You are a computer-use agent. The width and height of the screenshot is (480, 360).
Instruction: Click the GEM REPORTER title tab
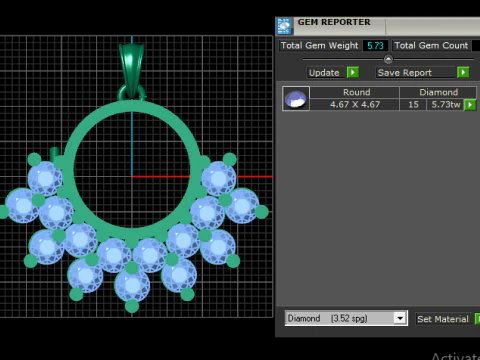click(x=334, y=22)
